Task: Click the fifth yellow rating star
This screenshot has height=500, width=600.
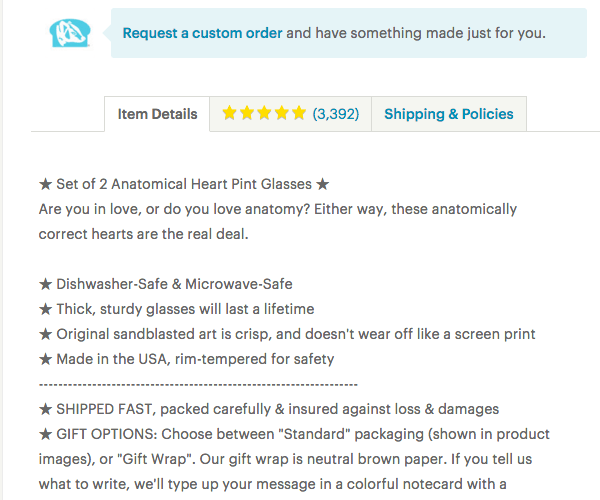Action: 298,113
